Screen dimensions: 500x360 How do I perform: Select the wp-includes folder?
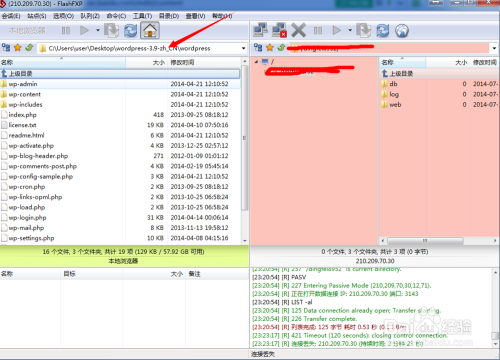click(x=120, y=105)
